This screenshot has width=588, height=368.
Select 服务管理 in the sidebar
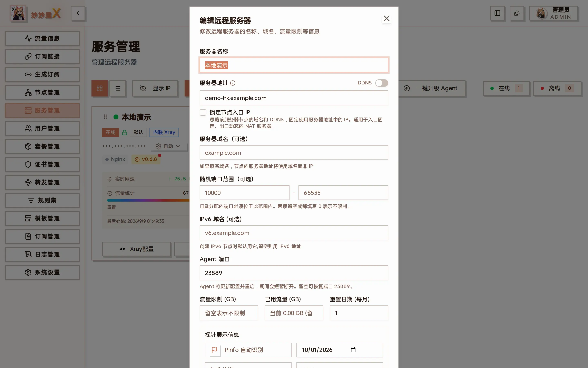click(42, 110)
